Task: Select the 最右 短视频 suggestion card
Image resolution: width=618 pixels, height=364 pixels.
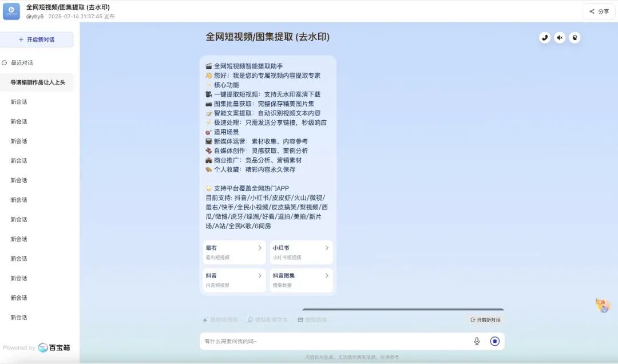Action: pos(234,252)
